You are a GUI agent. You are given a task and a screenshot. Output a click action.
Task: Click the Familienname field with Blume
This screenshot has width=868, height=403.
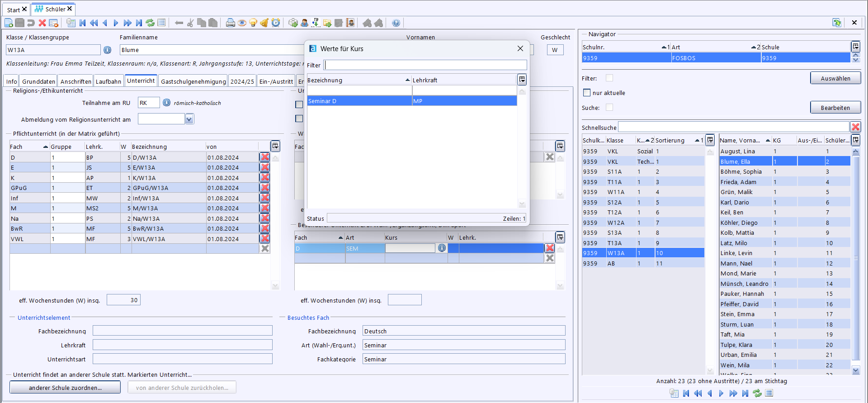[212, 50]
